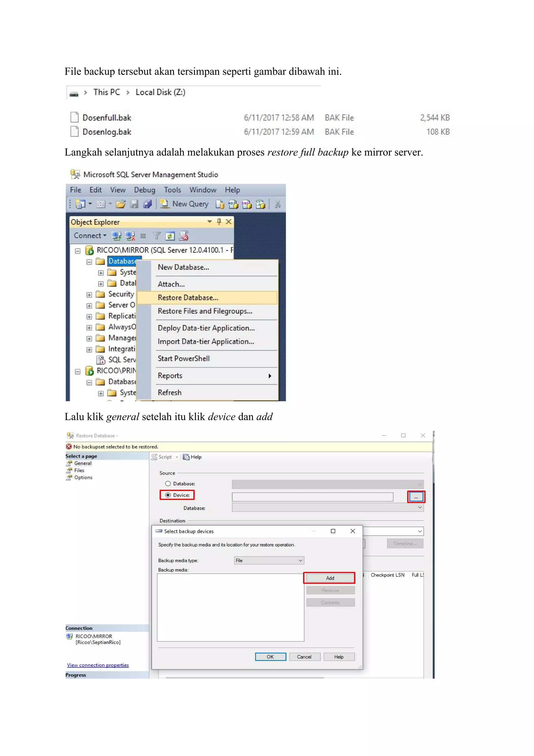Screen dimensions: 534x756
Task: Click the Save All toolbar icon
Action: point(147,204)
